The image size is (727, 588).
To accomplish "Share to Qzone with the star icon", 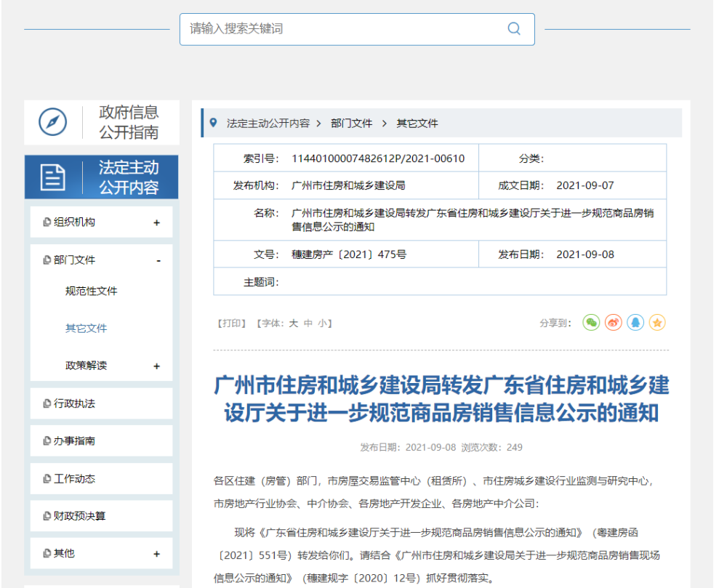I will point(657,323).
